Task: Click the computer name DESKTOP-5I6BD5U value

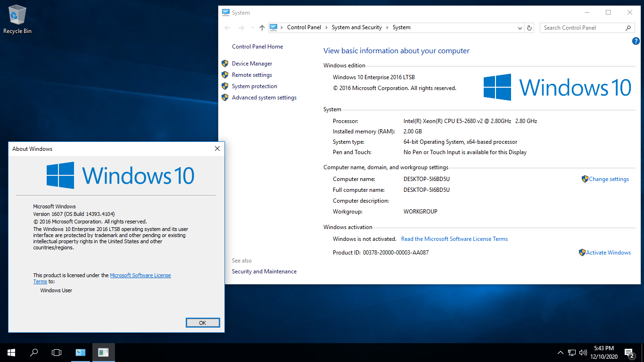Action: click(427, 179)
